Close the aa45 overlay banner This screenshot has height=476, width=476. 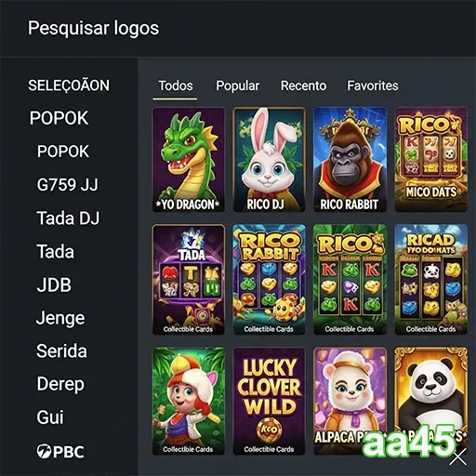(x=458, y=457)
